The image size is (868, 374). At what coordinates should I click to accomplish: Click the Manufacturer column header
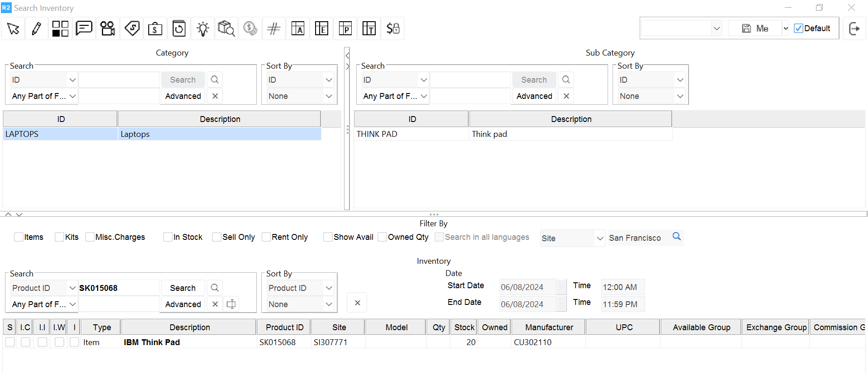click(x=549, y=327)
